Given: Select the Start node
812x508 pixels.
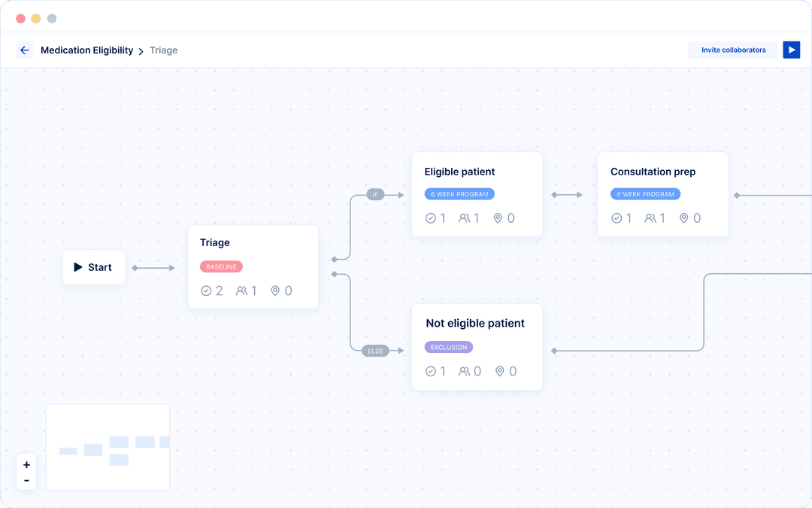Looking at the screenshot, I should [x=94, y=267].
